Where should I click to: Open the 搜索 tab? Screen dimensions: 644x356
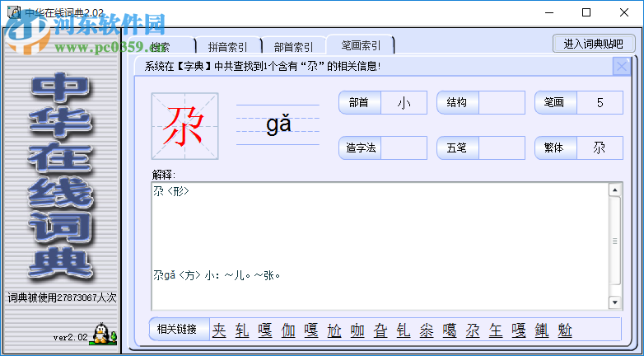161,47
